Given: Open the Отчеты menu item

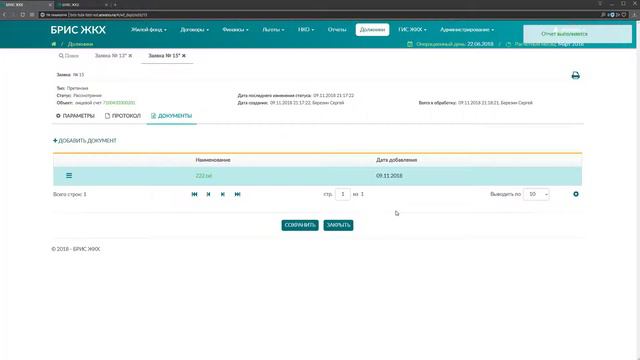Looking at the screenshot, I should coord(337,30).
